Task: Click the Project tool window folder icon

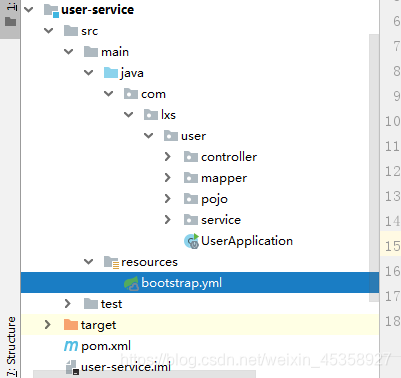Action: pos(11,22)
